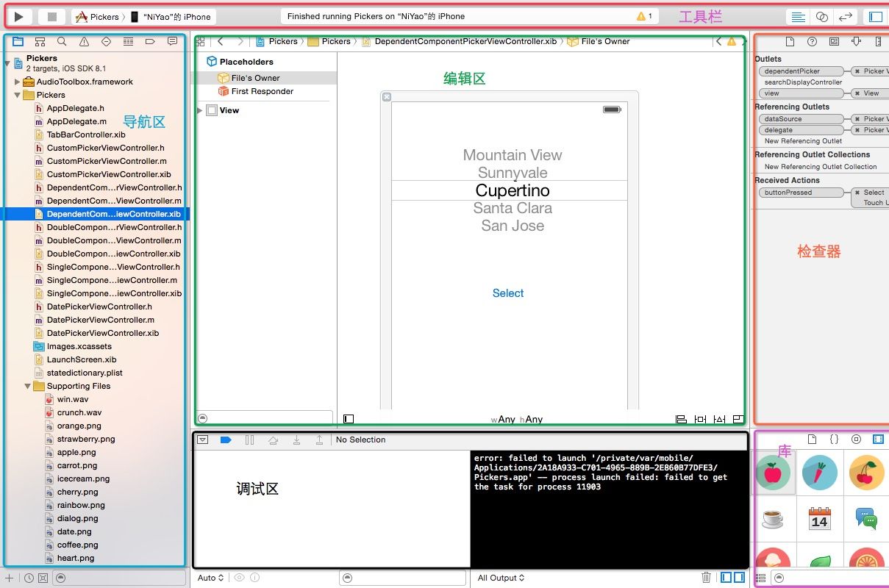This screenshot has width=889, height=588.
Task: Show the Identity inspector
Action: (834, 42)
